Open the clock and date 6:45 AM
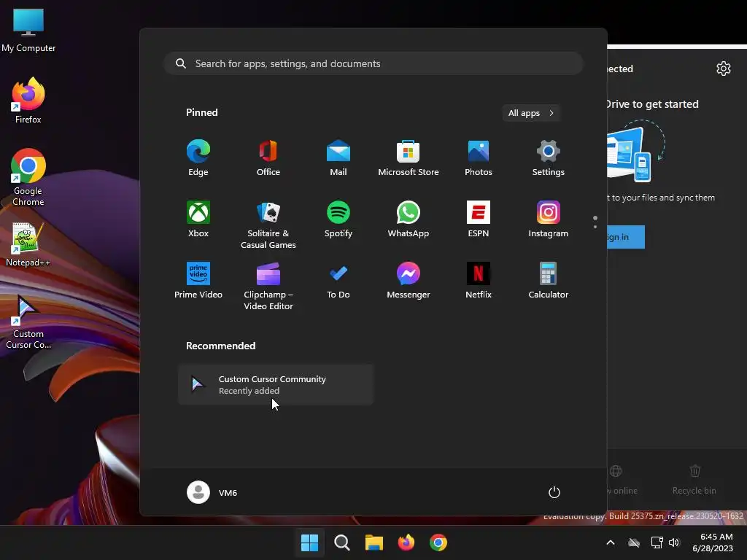 pos(713,542)
